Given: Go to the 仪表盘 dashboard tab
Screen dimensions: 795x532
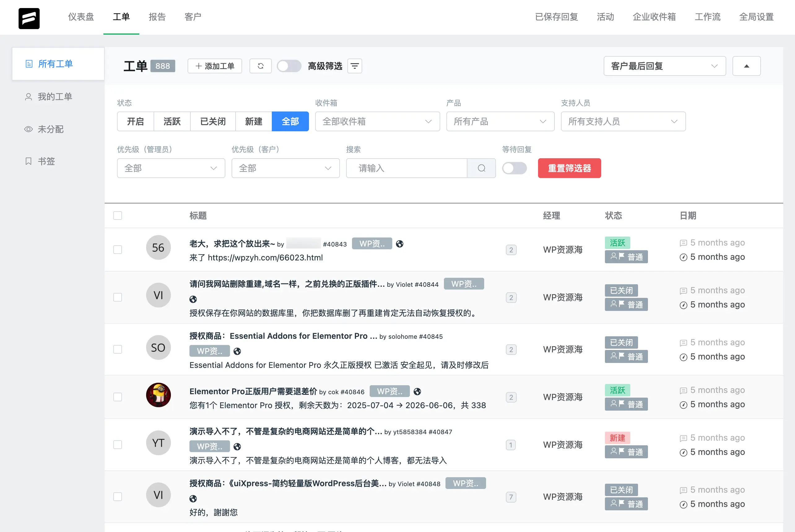Looking at the screenshot, I should tap(81, 17).
